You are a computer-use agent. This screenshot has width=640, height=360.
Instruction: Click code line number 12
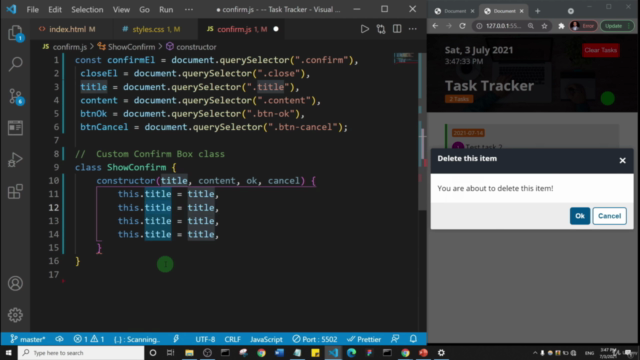tap(54, 207)
